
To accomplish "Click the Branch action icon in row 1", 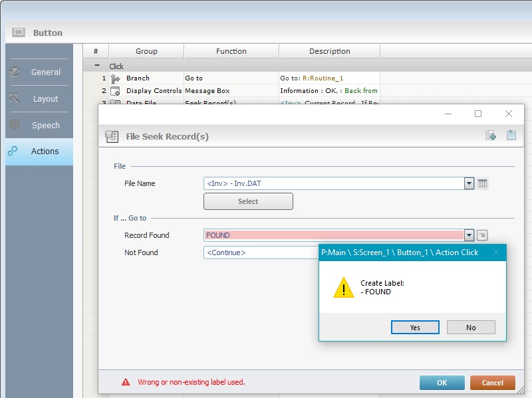I will click(x=115, y=78).
